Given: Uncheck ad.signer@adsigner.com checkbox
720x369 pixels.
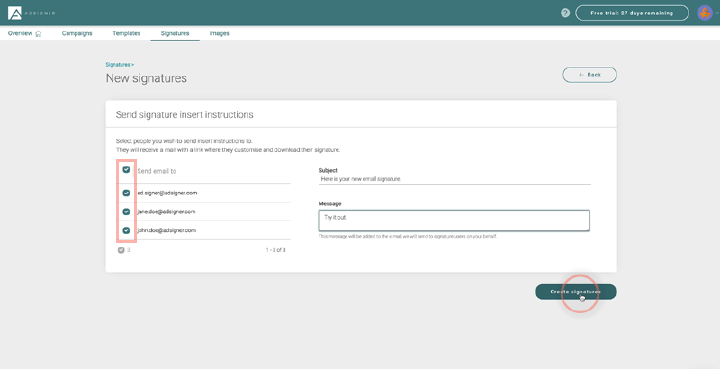Looking at the screenshot, I should click(126, 193).
